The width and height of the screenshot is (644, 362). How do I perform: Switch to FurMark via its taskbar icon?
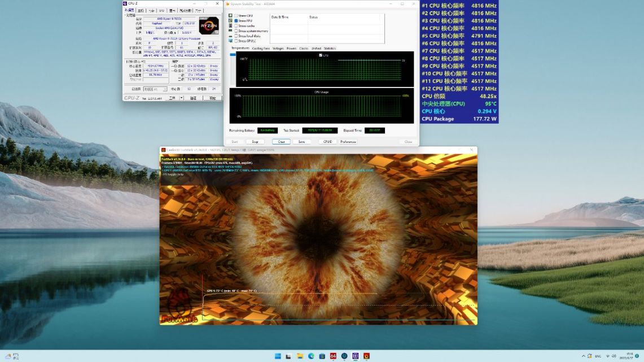click(366, 356)
